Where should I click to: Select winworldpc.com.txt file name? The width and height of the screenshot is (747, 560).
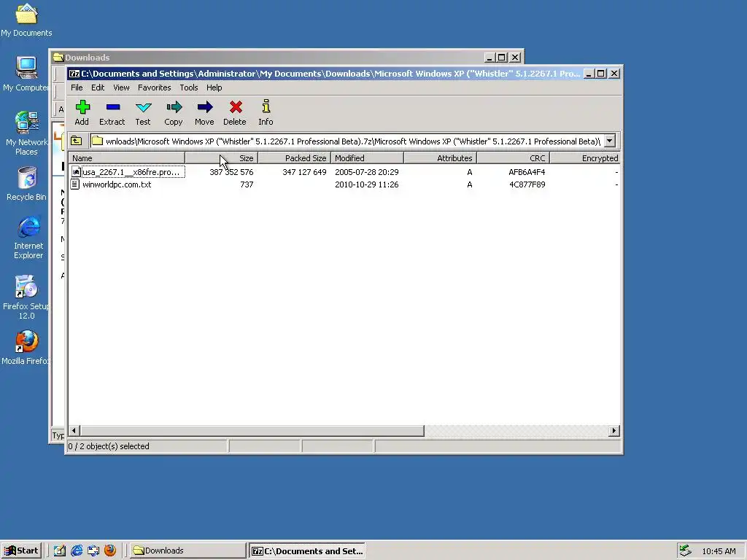tap(117, 184)
